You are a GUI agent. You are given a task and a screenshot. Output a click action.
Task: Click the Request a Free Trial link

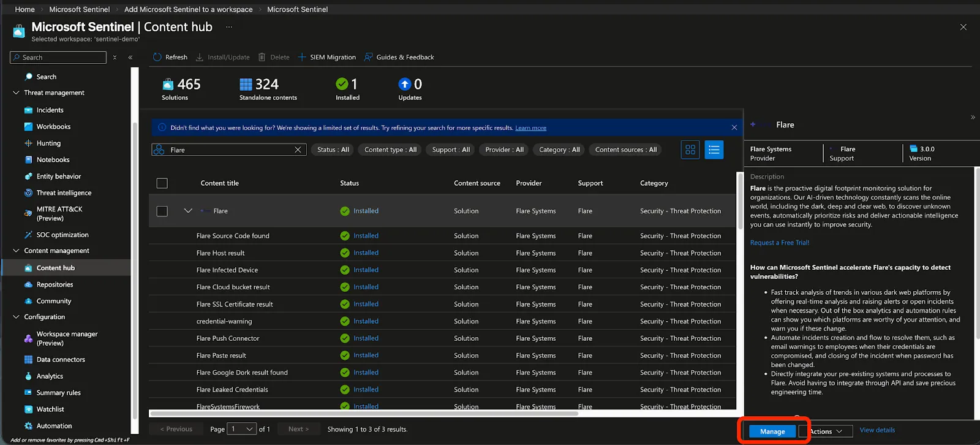click(780, 243)
